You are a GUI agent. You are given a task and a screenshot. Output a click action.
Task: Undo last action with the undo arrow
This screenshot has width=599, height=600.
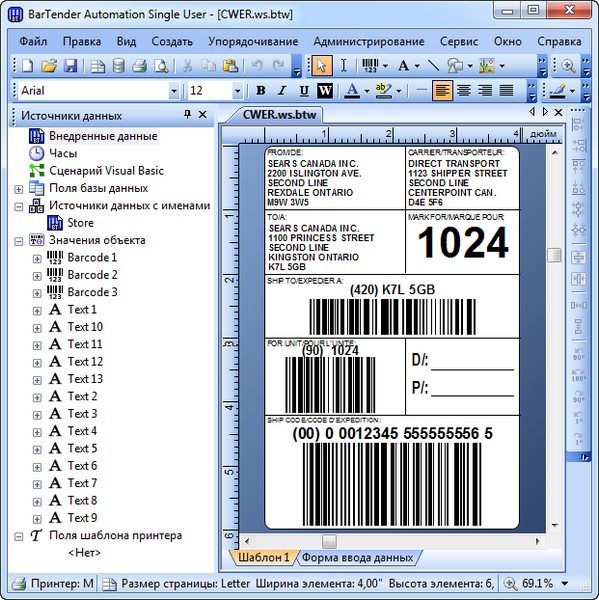pyautogui.click(x=257, y=66)
